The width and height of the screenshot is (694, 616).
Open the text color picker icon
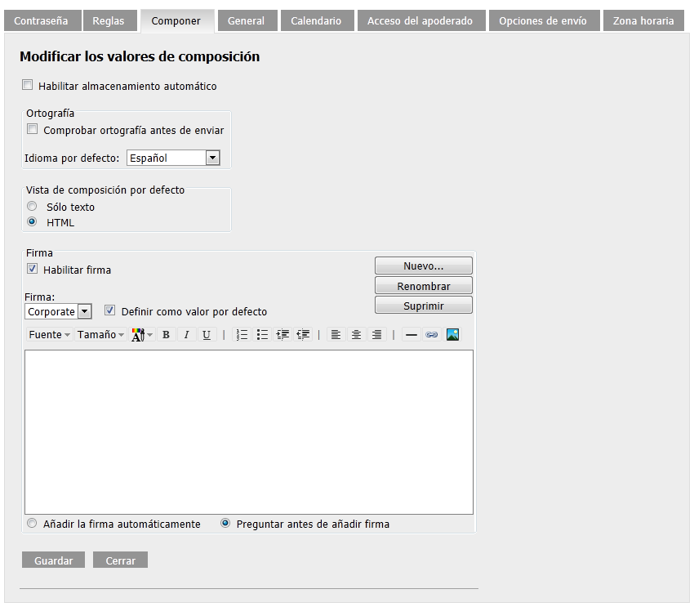141,334
